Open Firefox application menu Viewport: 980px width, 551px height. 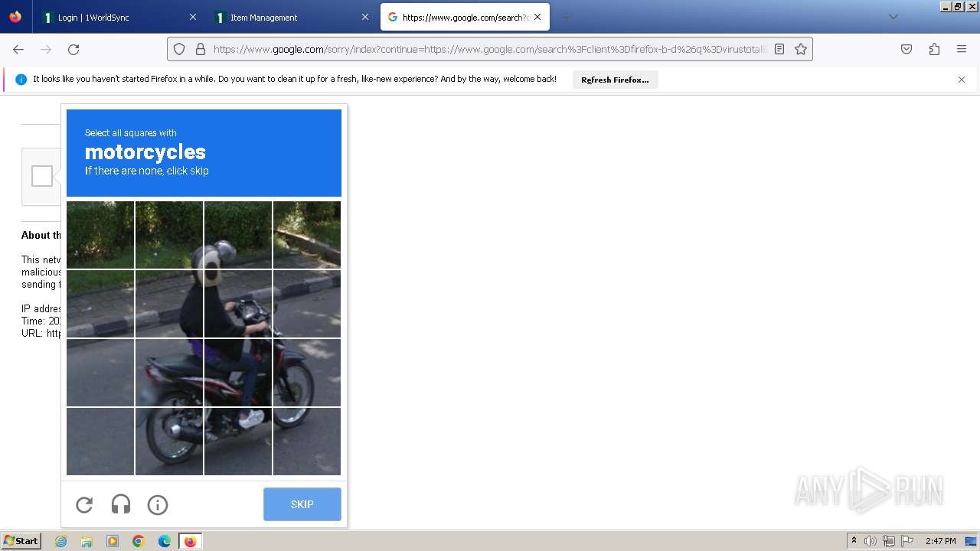coord(962,49)
